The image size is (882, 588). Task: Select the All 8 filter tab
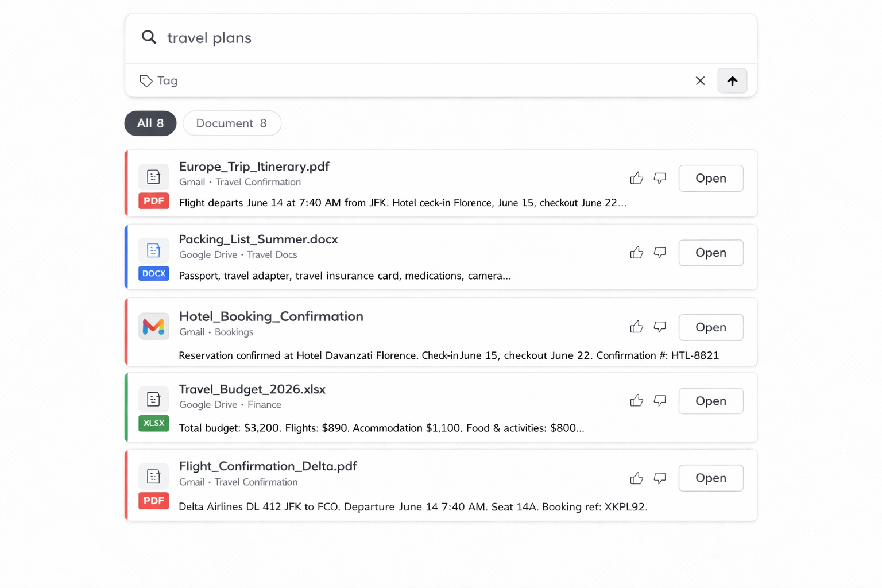click(x=150, y=123)
